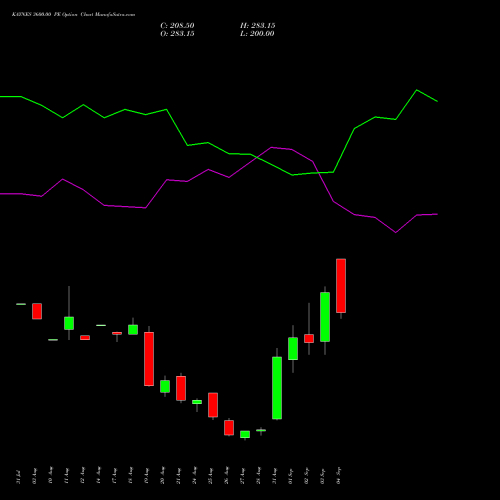Screen dimensions: 500x500
Task: Click the 31 Jul date label
Action: [19, 477]
